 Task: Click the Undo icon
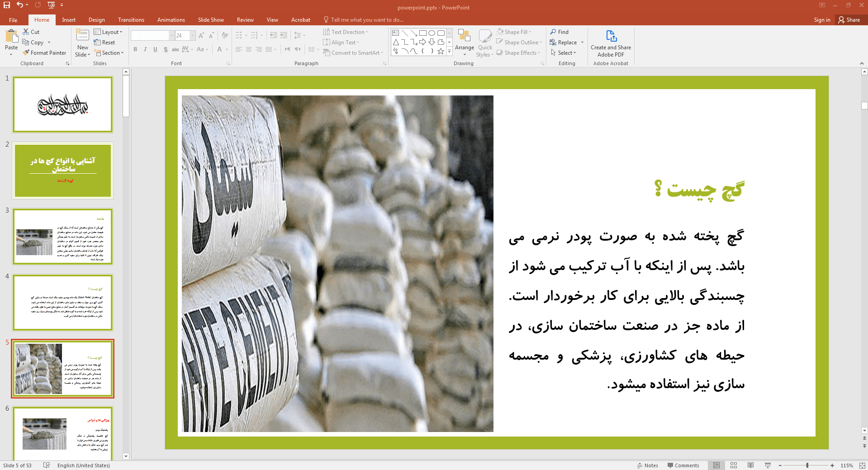pyautogui.click(x=20, y=5)
